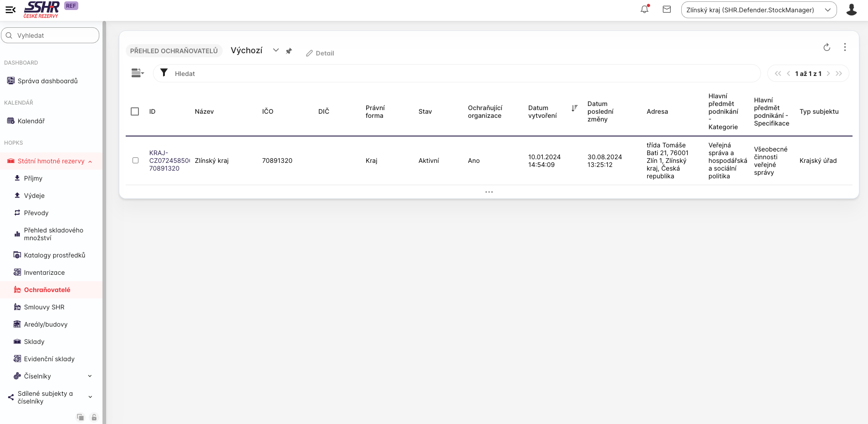Expand the Číselníky submenu
This screenshot has height=424, width=868.
[x=90, y=376]
